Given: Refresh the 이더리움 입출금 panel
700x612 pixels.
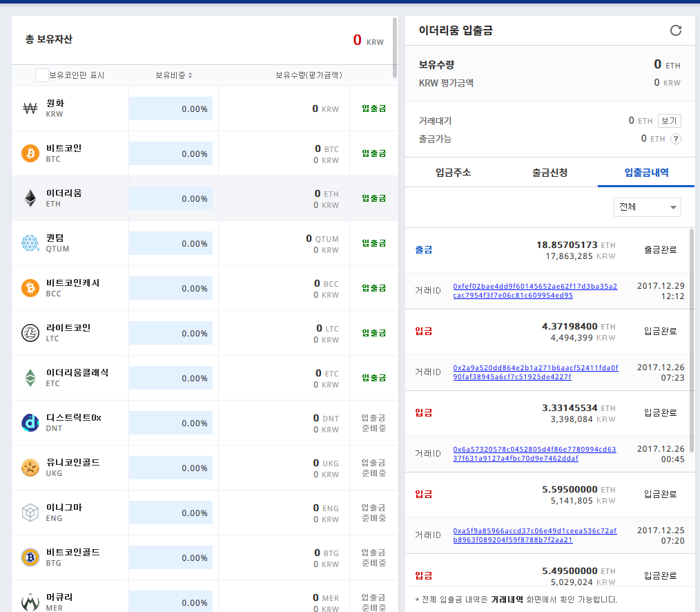Looking at the screenshot, I should tap(676, 30).
